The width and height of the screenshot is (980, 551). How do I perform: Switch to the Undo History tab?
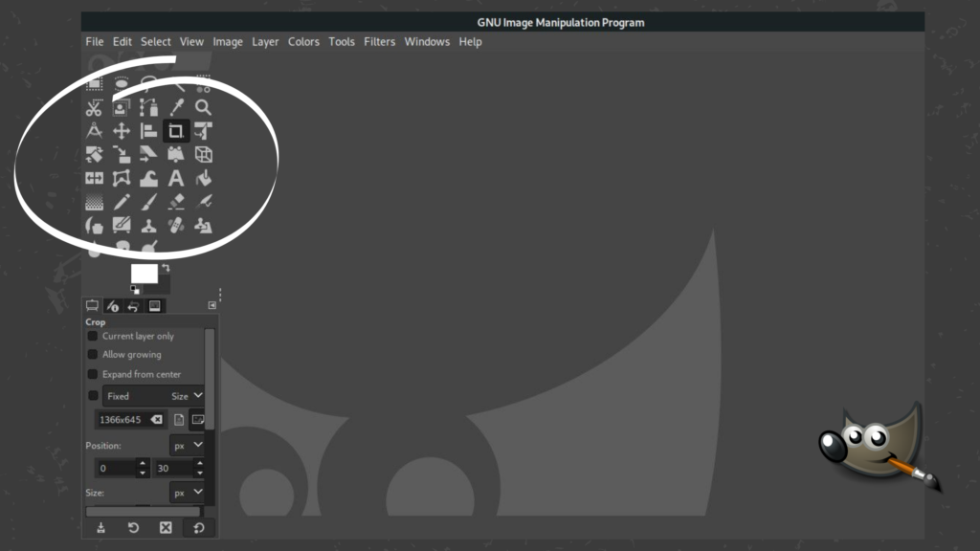tap(133, 305)
